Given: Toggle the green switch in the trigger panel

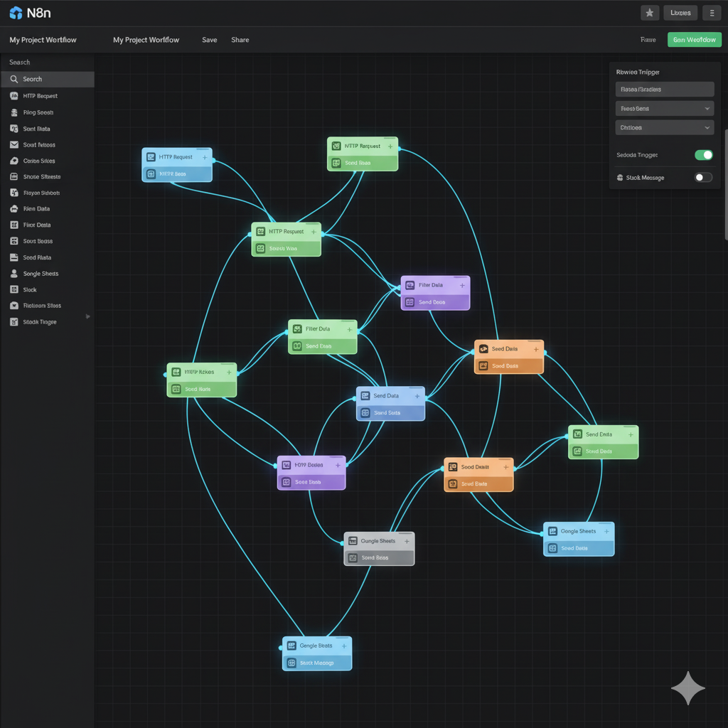Looking at the screenshot, I should (703, 154).
